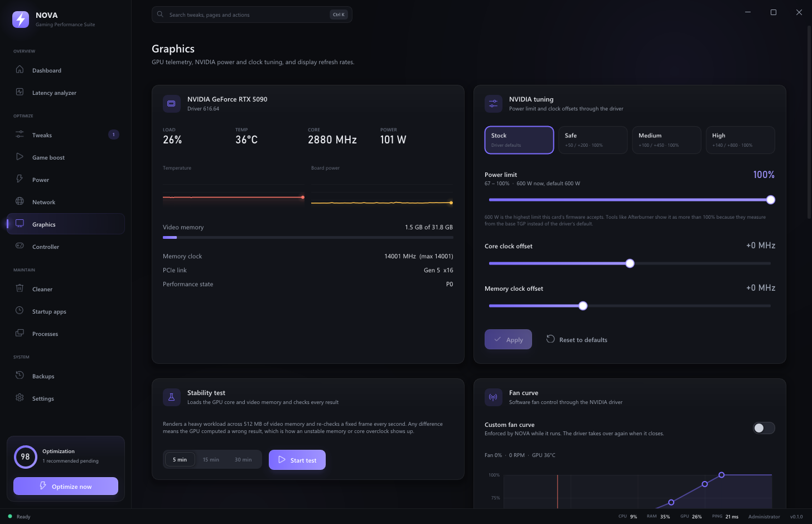
Task: Choose the 30 min test duration
Action: coord(243,459)
